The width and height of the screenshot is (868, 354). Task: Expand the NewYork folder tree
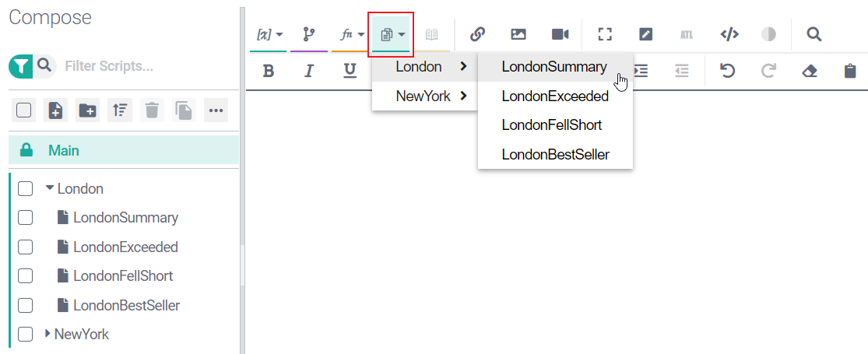pyautogui.click(x=47, y=335)
